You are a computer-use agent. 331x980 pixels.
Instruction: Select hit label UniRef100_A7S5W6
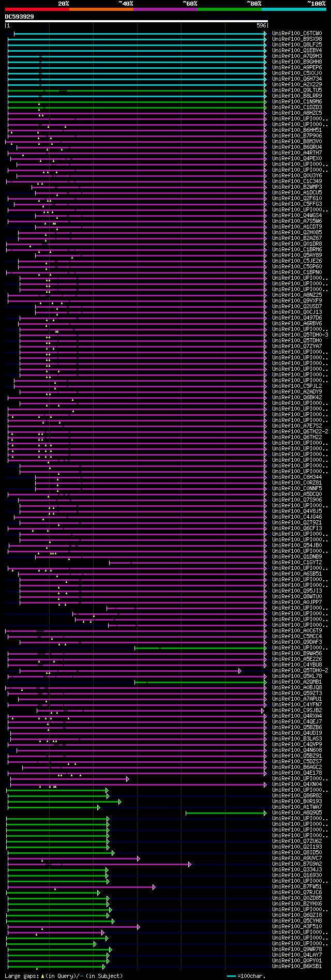(297, 221)
